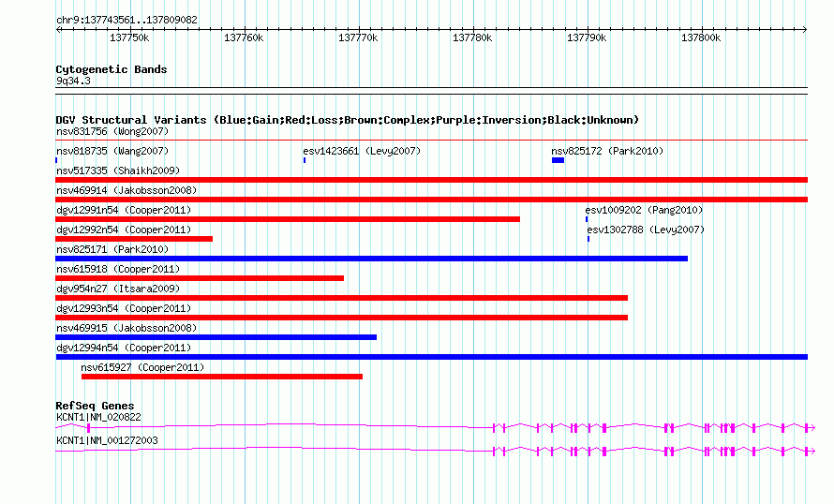This screenshot has width=834, height=504.
Task: Click the Cytogenetic Bands track heading
Action: click(112, 69)
